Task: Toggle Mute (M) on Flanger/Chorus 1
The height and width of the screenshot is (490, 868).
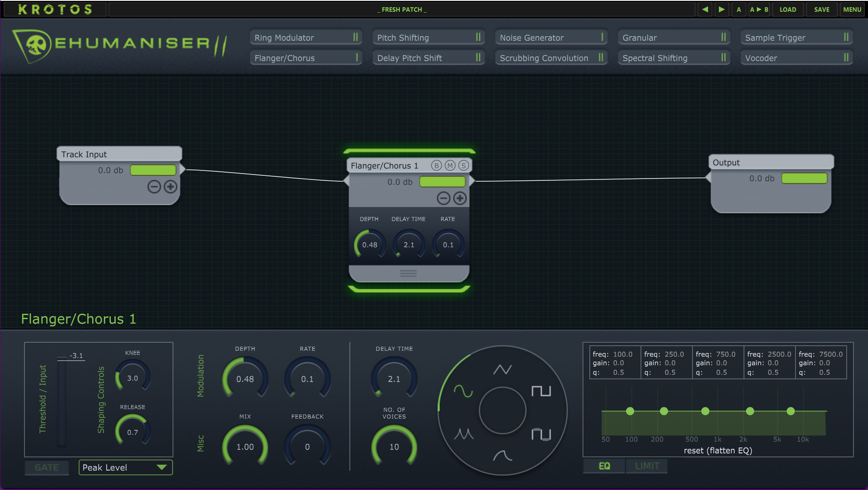Action: [450, 165]
